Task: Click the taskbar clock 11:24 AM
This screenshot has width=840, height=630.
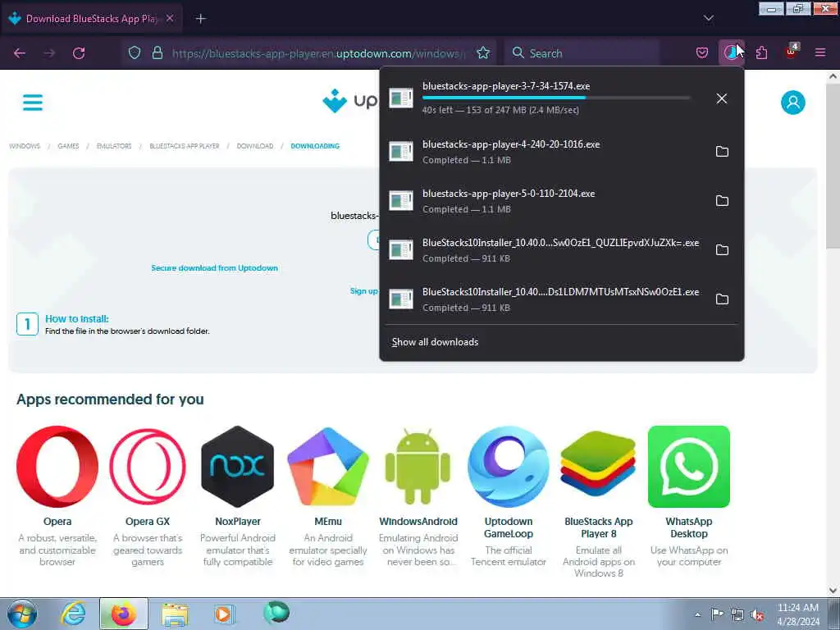Action: [797, 608]
